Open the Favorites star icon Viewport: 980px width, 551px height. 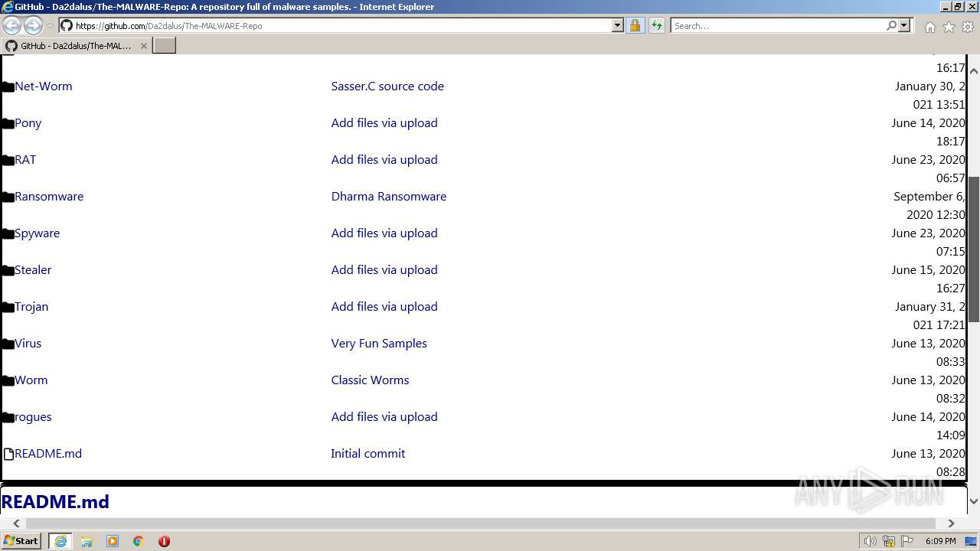(x=949, y=27)
